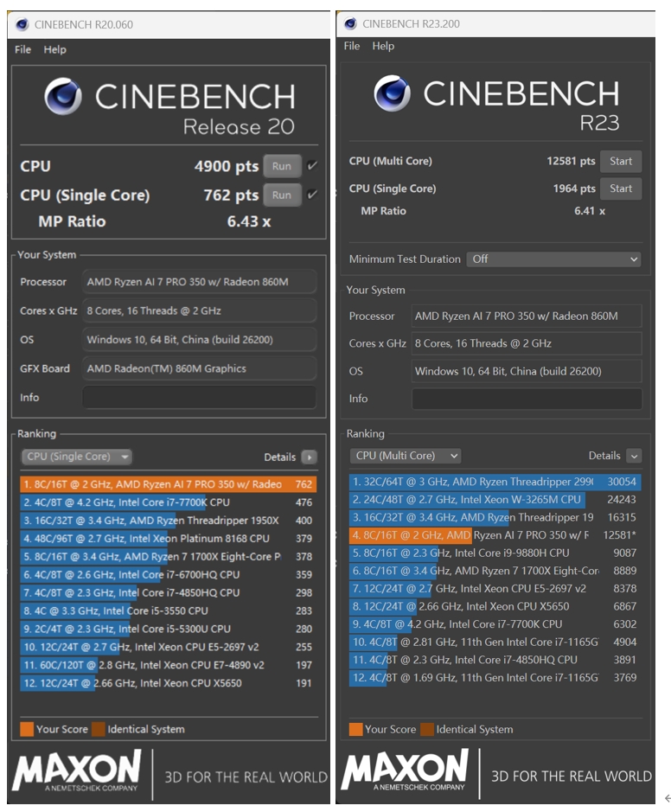Click the 762 pts single core score
671x812 pixels.
[x=231, y=195]
